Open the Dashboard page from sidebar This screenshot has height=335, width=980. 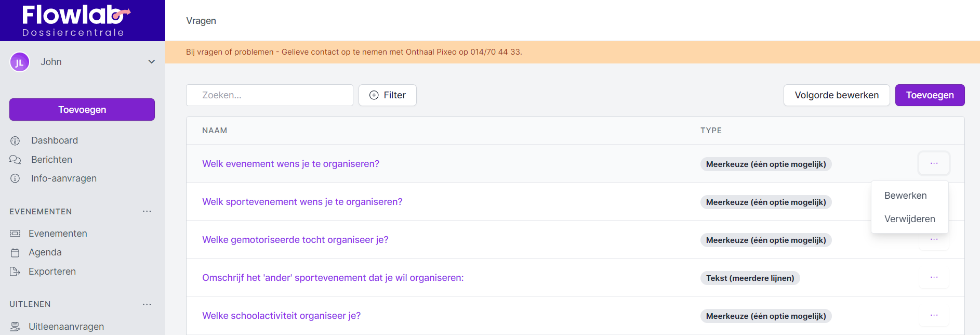pyautogui.click(x=54, y=140)
